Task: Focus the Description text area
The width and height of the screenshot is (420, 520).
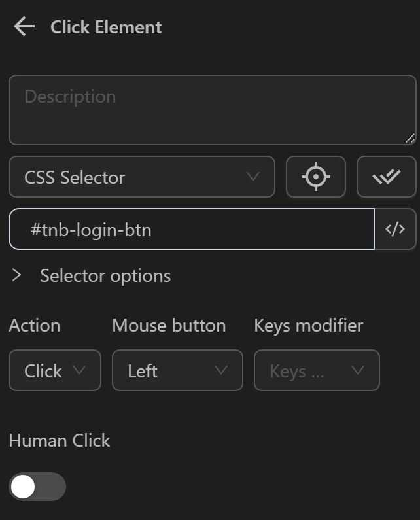Action: point(212,110)
